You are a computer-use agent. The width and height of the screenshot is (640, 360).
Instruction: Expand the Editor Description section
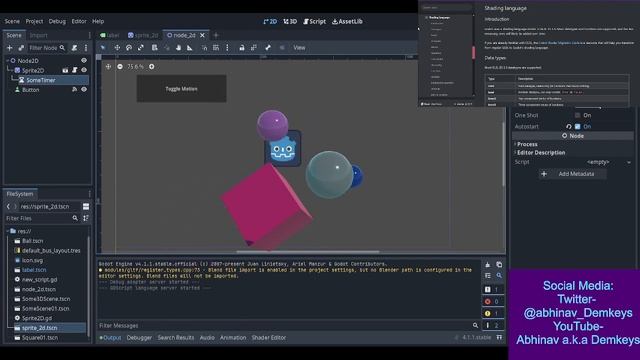point(540,153)
